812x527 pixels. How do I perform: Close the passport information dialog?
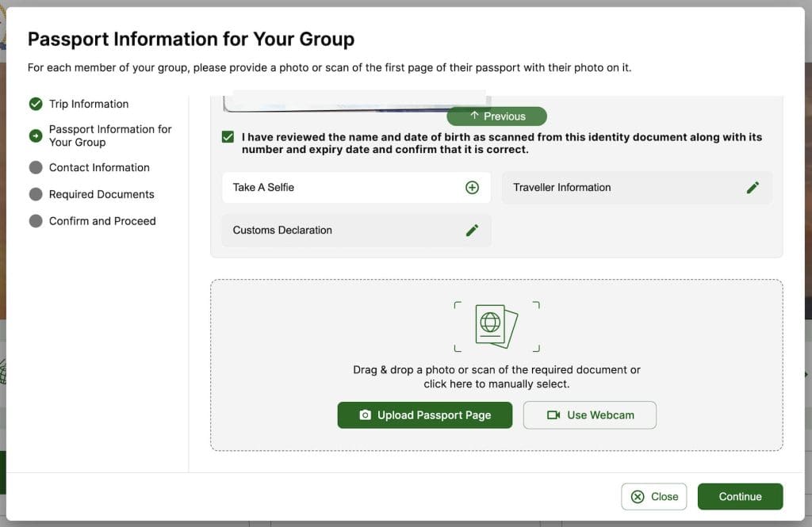[x=654, y=497]
